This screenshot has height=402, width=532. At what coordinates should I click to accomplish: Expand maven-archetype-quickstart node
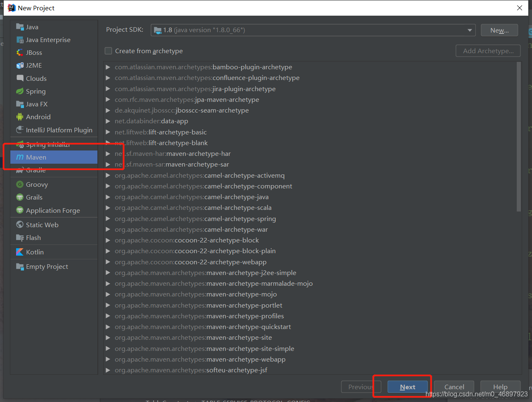point(108,327)
